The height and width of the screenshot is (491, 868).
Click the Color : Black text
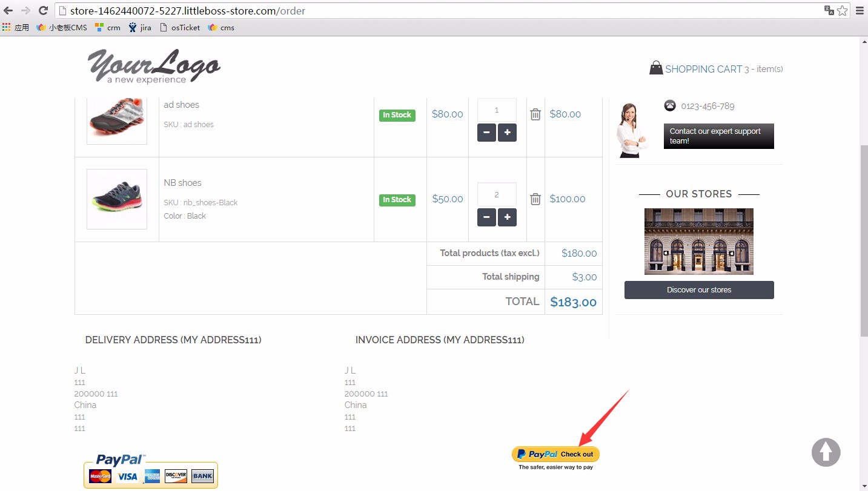pos(185,216)
